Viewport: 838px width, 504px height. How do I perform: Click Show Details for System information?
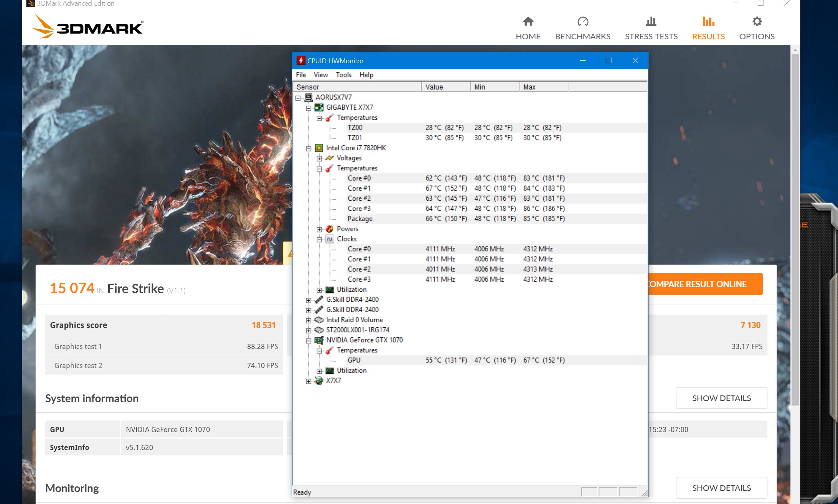coord(721,398)
